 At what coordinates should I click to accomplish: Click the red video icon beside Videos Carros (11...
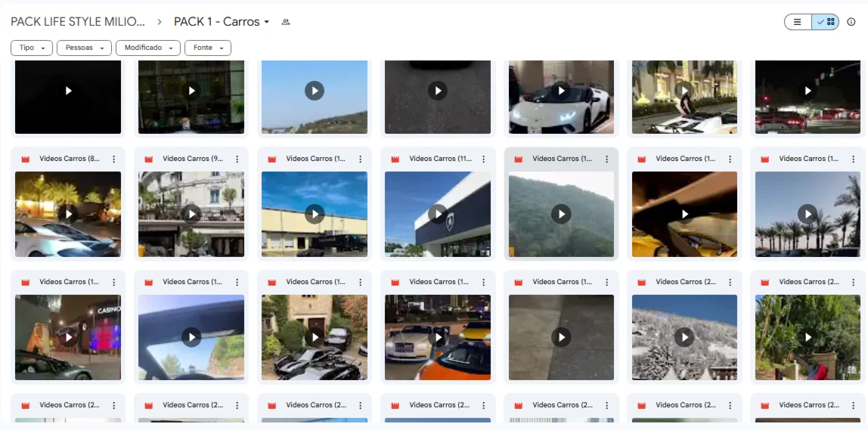(395, 159)
